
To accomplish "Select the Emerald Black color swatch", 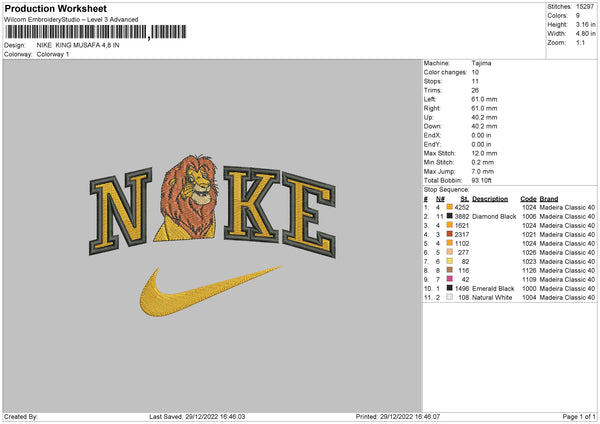I will 449,288.
